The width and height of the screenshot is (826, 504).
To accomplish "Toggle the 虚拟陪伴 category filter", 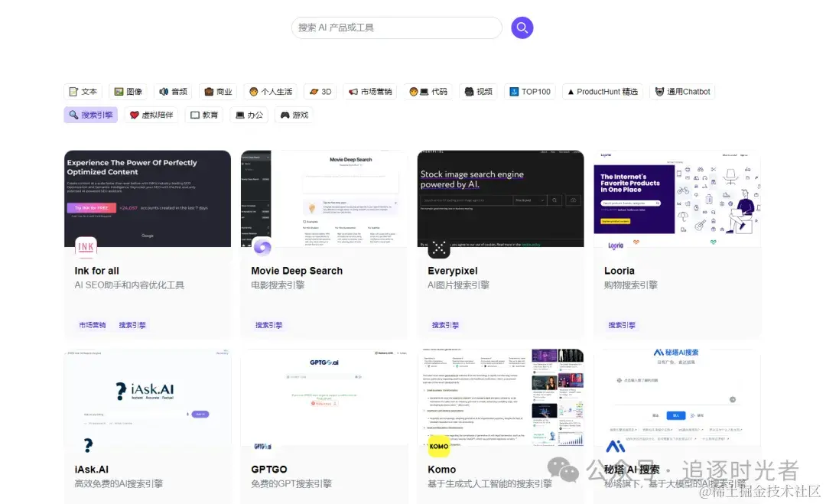I will pyautogui.click(x=151, y=115).
